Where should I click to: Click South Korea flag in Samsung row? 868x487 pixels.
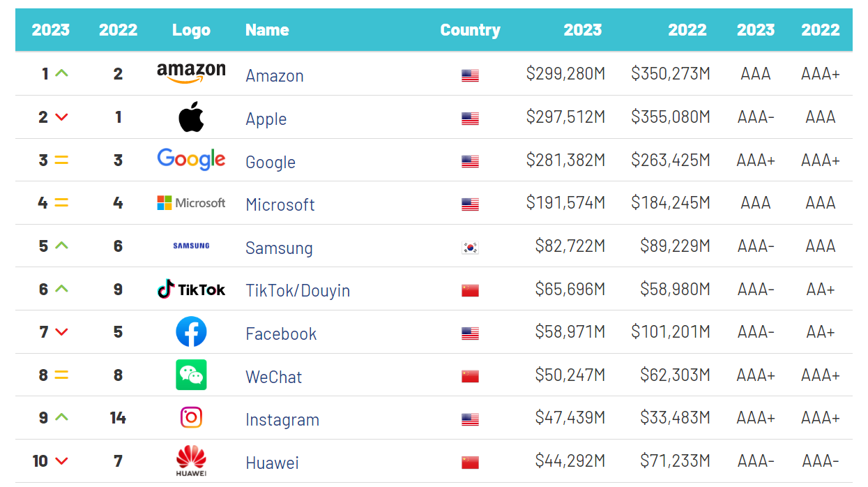coord(470,248)
